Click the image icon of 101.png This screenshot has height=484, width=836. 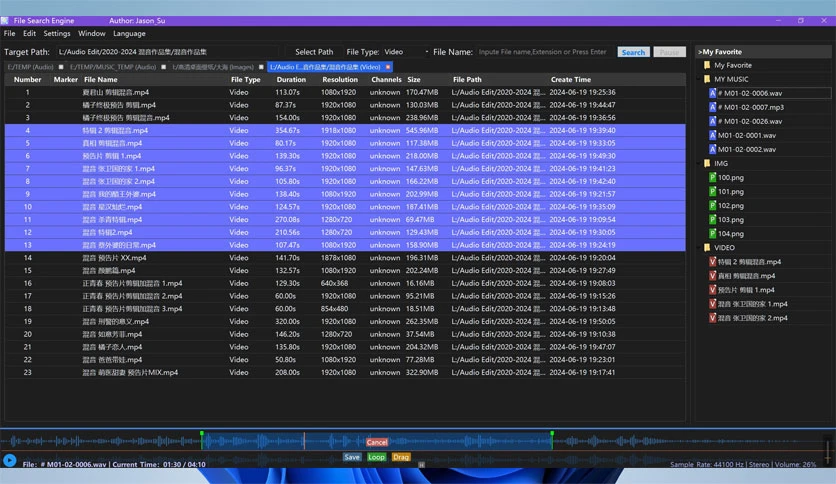(x=712, y=191)
